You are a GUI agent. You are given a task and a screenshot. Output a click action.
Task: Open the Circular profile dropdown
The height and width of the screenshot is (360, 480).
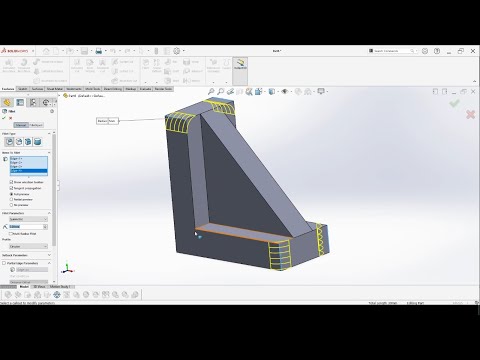pos(28,246)
